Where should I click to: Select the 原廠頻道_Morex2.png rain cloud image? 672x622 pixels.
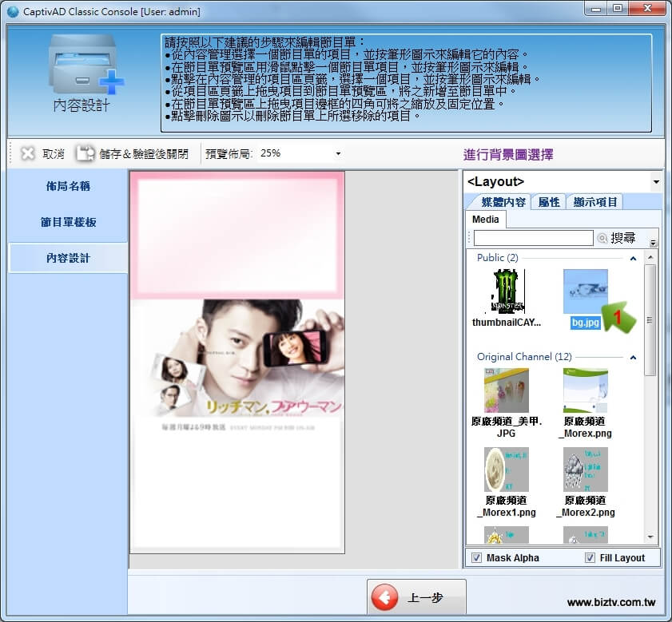pos(585,469)
